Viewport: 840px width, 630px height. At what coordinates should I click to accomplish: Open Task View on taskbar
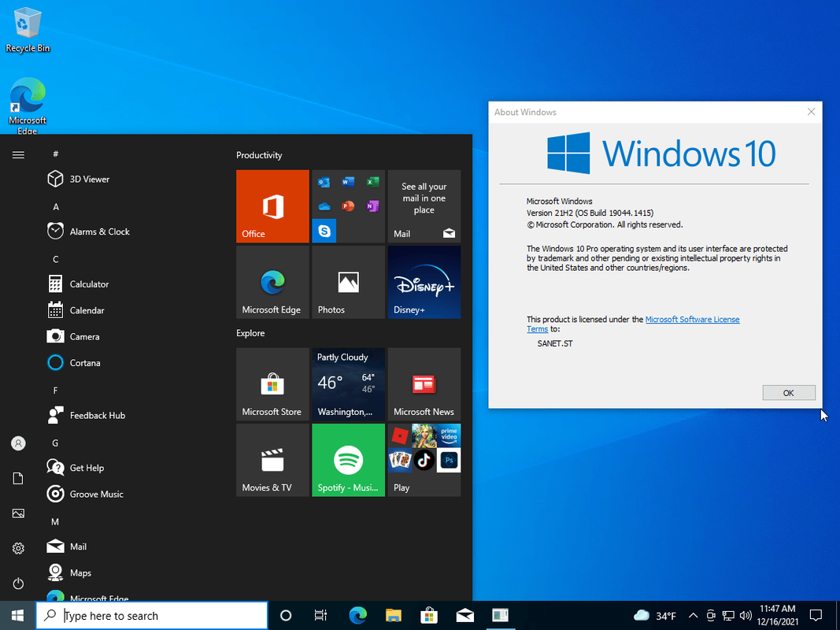320,616
